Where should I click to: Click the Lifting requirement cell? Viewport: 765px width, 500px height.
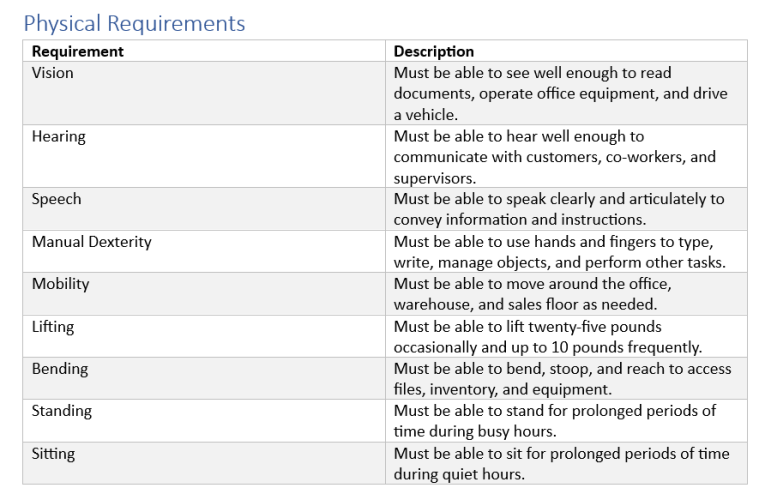coord(204,336)
